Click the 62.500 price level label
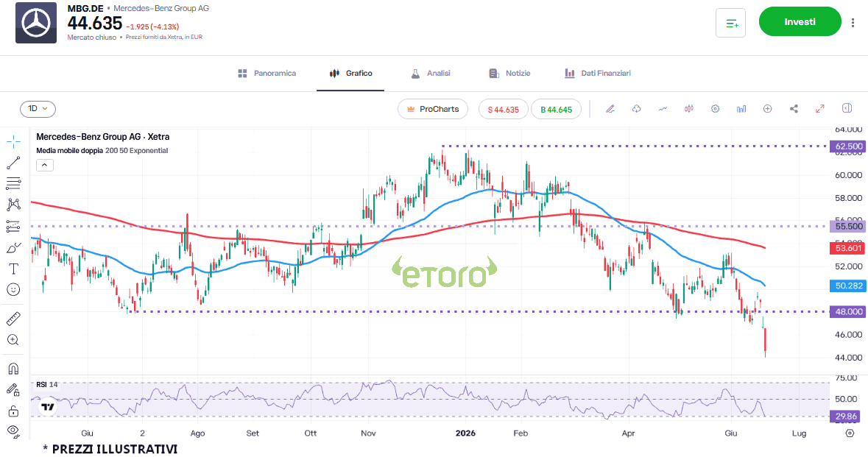Image resolution: width=868 pixels, height=457 pixels. [848, 146]
